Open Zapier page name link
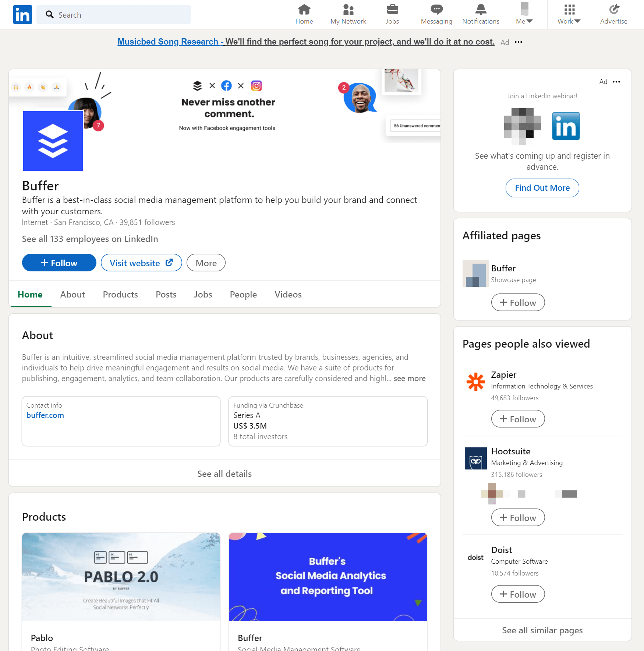Viewport: 644px width, 651px height. coord(503,374)
